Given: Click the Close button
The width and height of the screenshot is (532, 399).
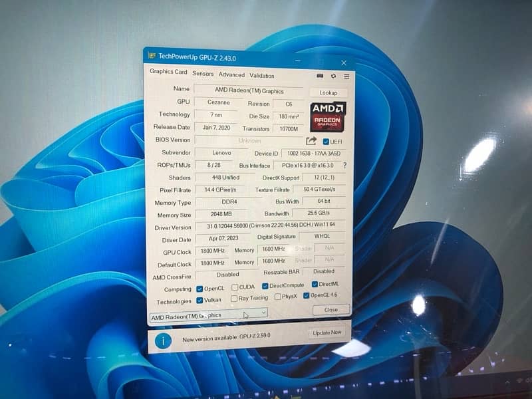Looking at the screenshot, I should pos(331,309).
